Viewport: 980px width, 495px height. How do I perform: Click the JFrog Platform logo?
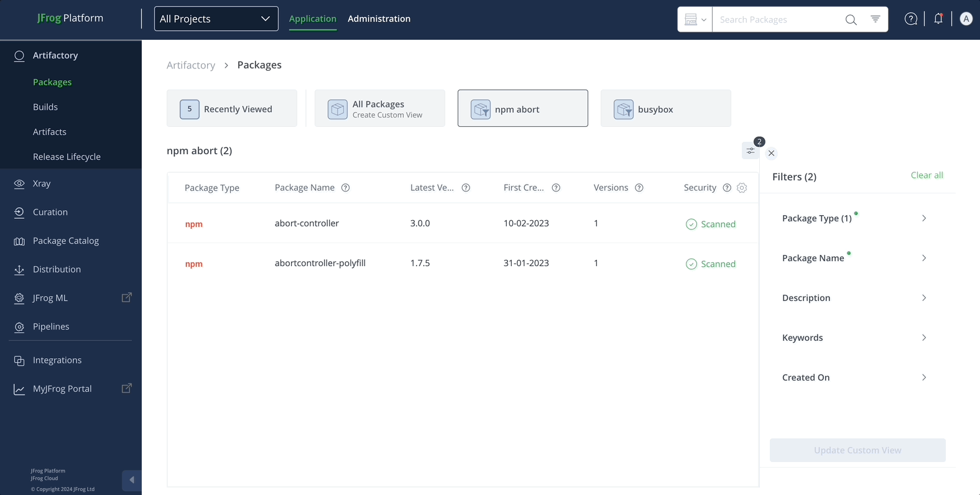[70, 18]
